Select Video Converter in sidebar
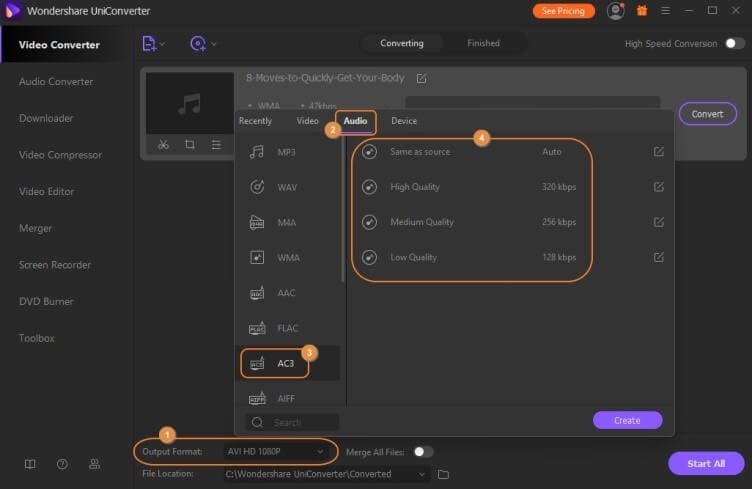Viewport: 752px width, 489px height. (59, 45)
